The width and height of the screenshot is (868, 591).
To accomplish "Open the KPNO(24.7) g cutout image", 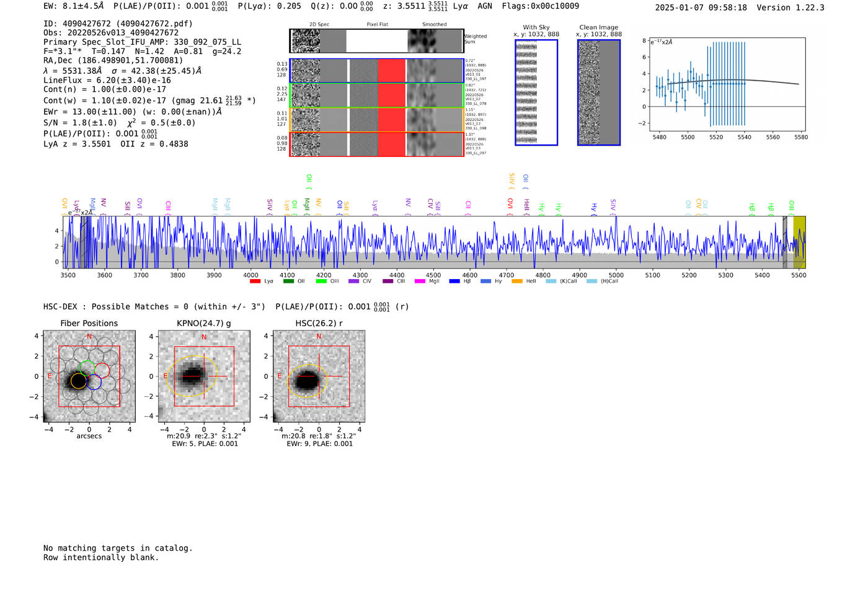I will tap(204, 376).
